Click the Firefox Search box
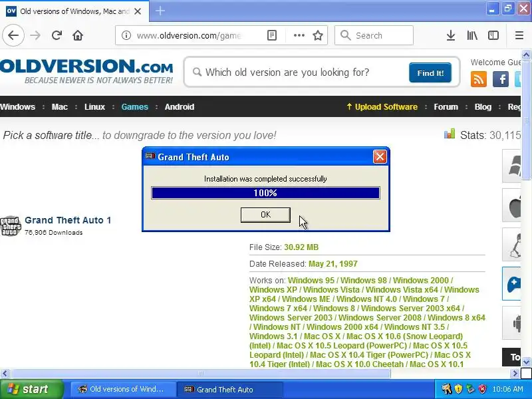532x399 pixels. pyautogui.click(x=374, y=35)
